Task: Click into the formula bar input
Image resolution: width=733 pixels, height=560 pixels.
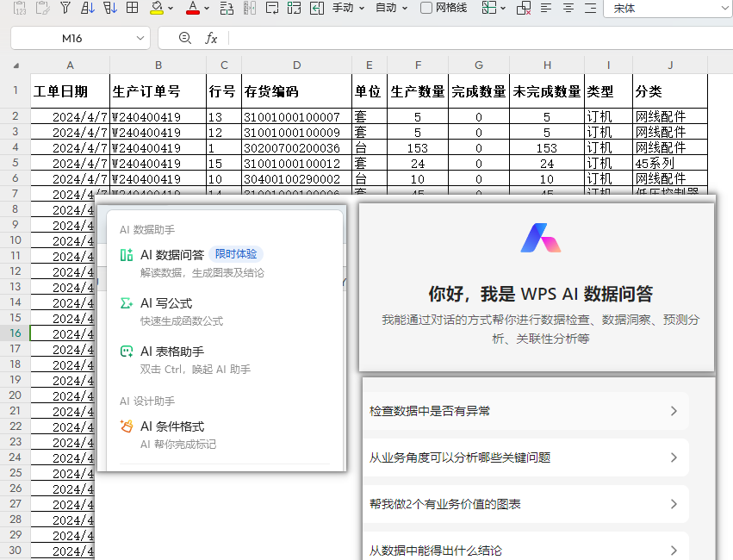Action: [481, 38]
